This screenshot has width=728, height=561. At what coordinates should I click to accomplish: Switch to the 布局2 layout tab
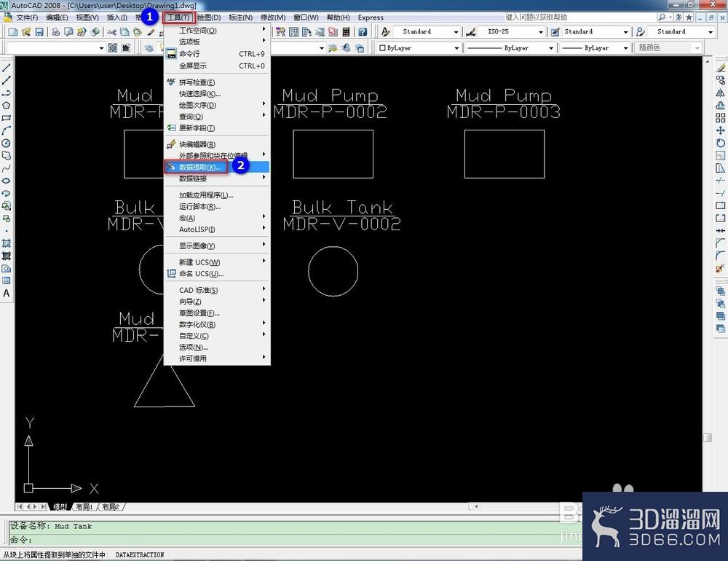111,506
